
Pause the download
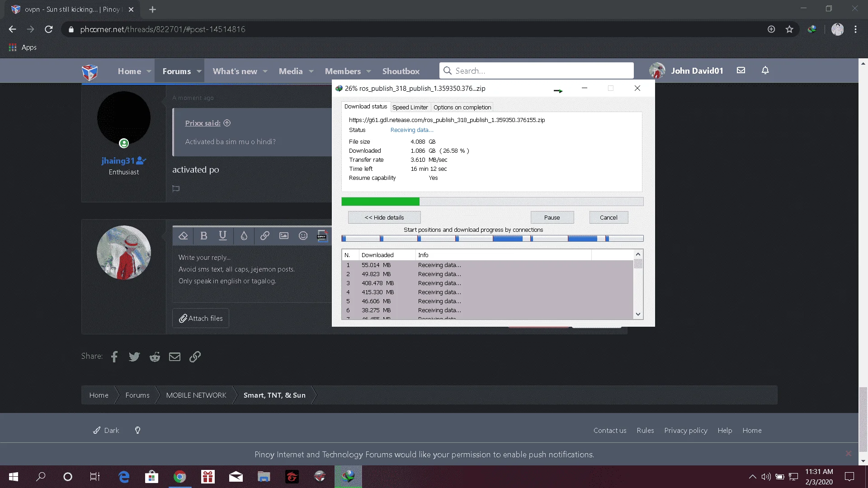pyautogui.click(x=552, y=217)
